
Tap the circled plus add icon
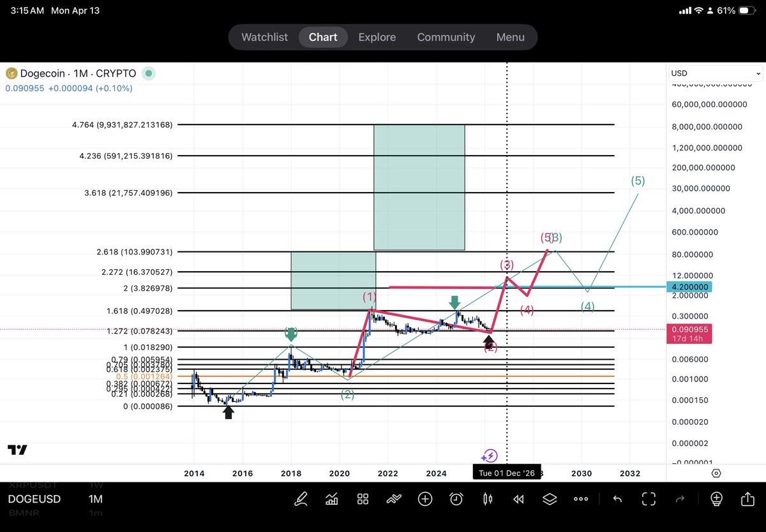tap(425, 499)
